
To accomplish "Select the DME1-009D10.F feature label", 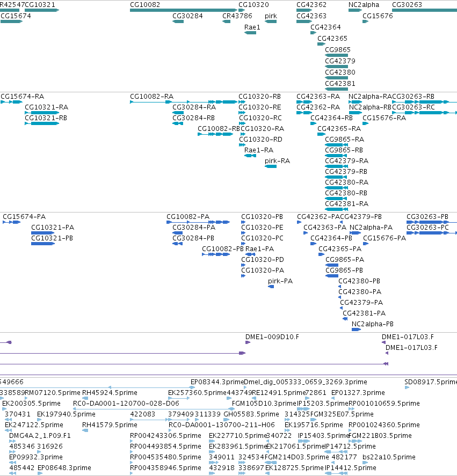I will 272,337.
